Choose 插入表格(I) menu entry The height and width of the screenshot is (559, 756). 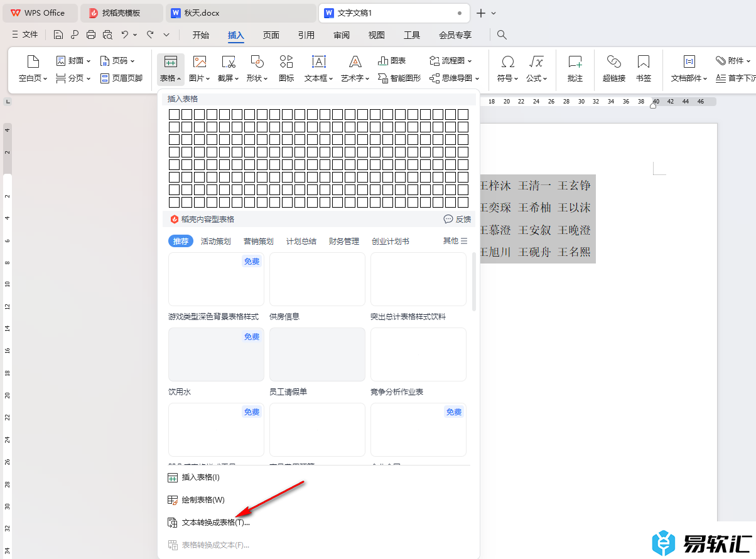[x=318, y=477]
